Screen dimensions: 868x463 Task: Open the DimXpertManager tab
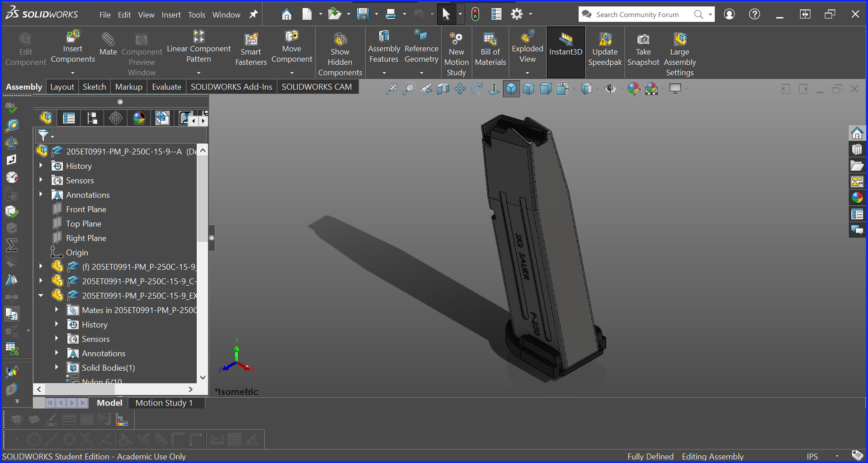tap(116, 118)
